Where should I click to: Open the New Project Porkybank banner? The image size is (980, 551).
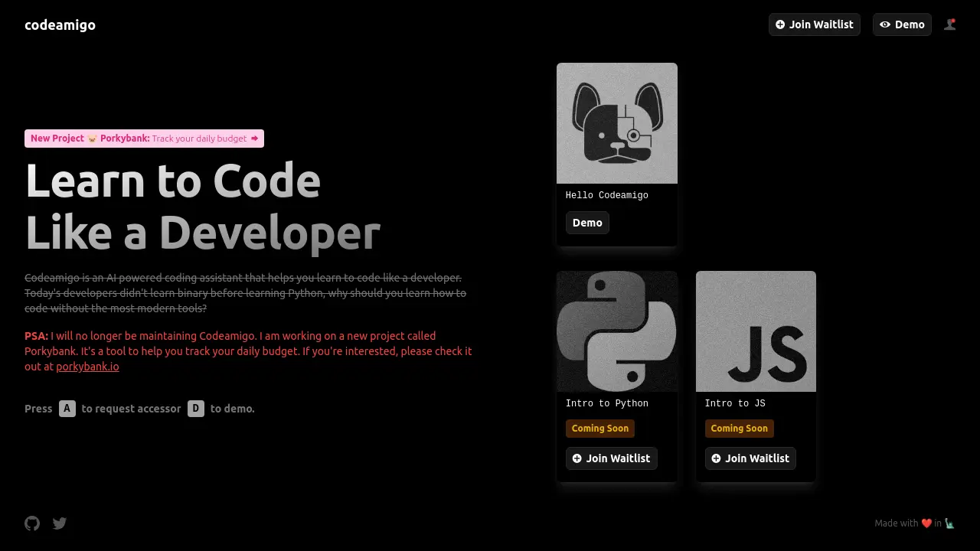click(x=144, y=139)
